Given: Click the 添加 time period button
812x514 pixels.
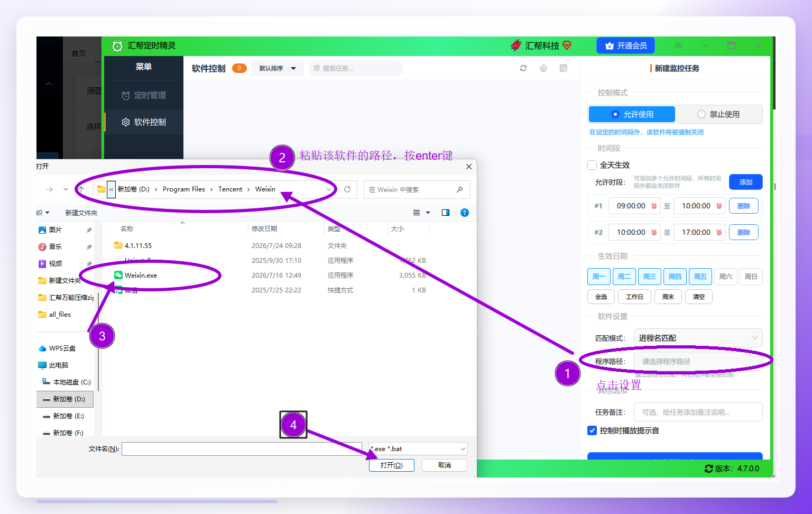Looking at the screenshot, I should coord(746,182).
